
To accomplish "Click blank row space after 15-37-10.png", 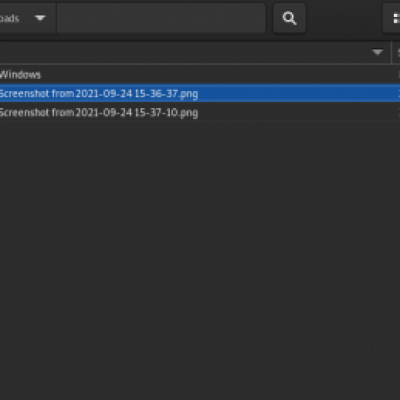I will [x=298, y=113].
